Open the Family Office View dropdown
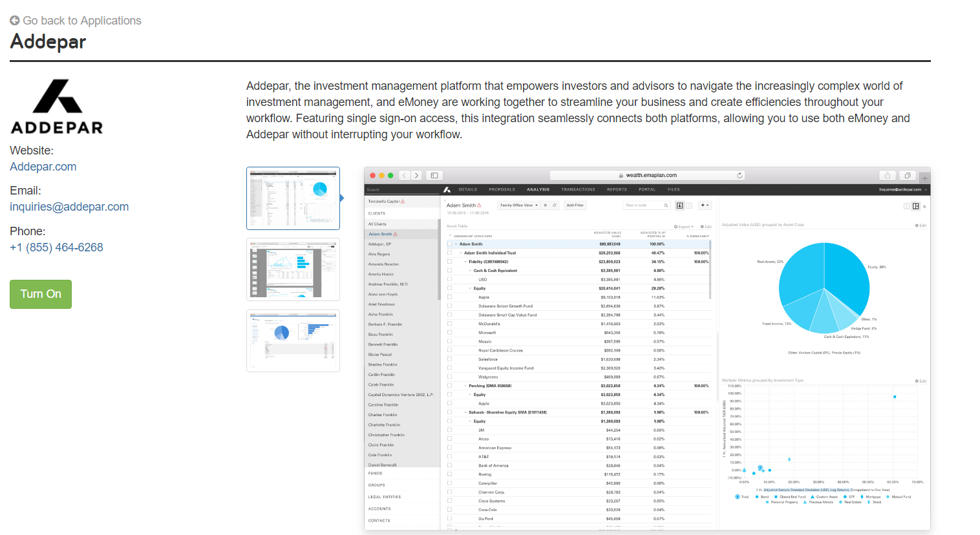 [x=519, y=205]
